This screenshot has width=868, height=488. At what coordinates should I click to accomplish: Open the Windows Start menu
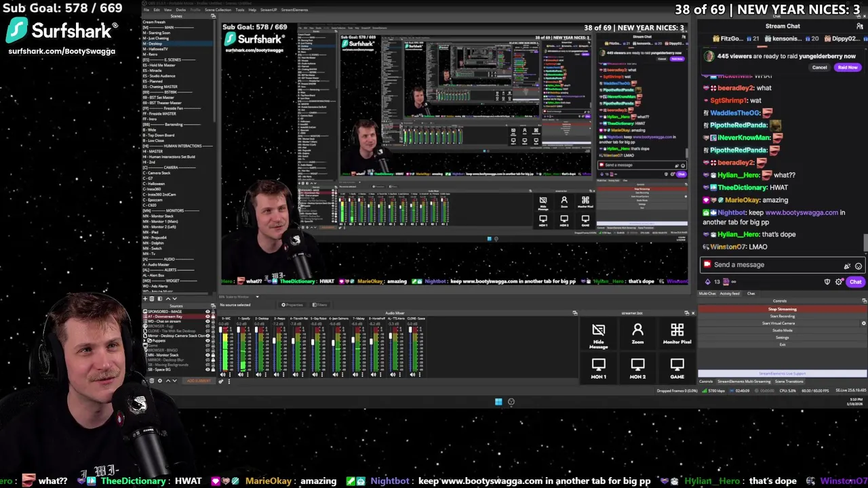pos(498,402)
